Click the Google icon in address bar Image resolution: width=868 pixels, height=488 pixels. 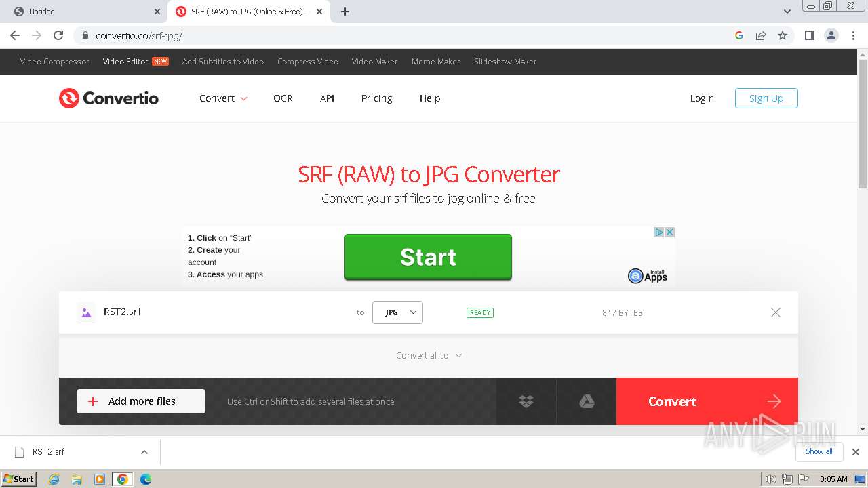[x=739, y=35]
